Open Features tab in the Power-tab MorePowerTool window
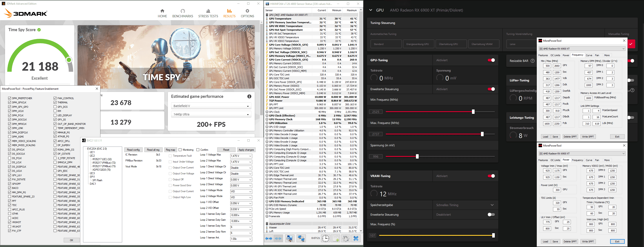 (x=543, y=160)
